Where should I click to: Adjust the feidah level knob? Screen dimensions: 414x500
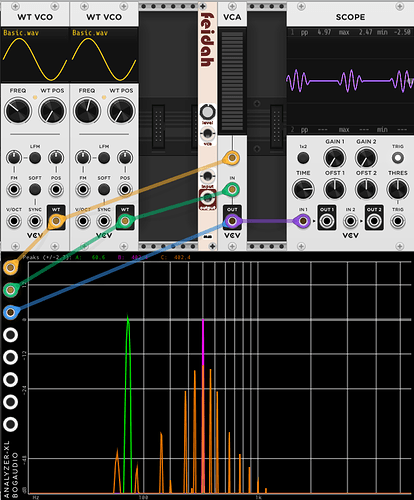click(x=207, y=112)
